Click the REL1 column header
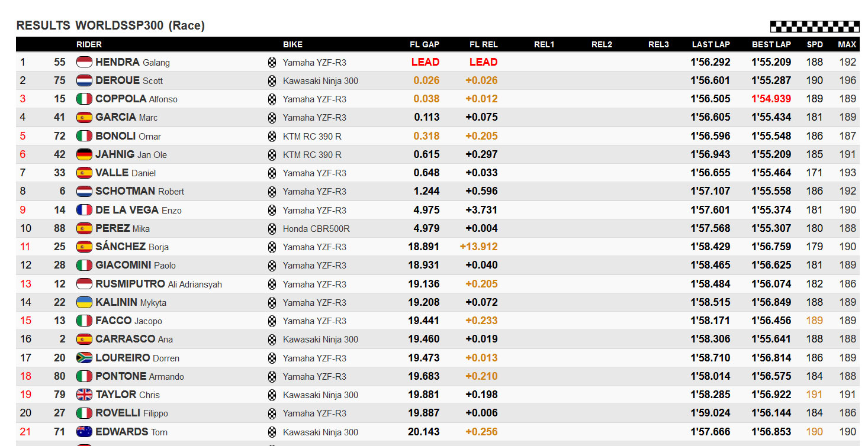The image size is (868, 446). [544, 44]
